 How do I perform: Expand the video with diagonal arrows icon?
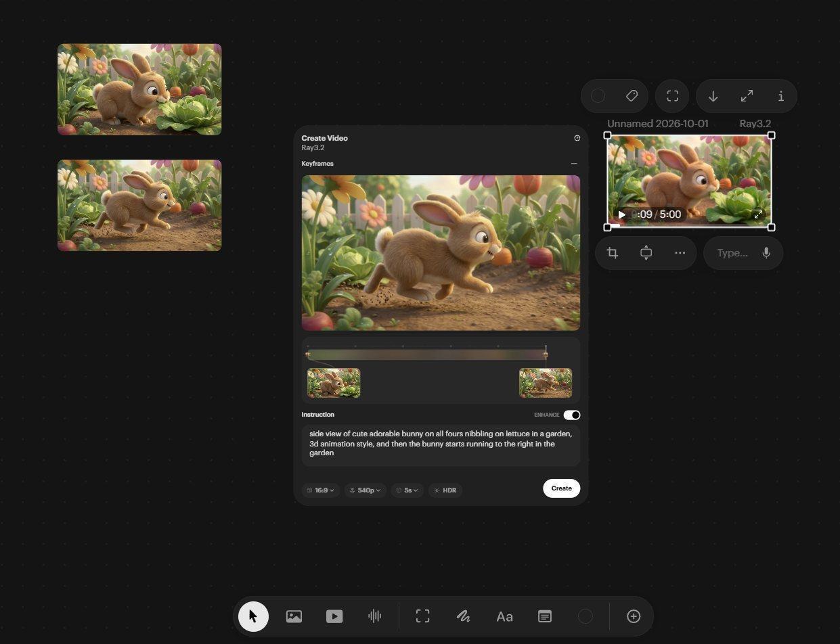click(x=747, y=96)
